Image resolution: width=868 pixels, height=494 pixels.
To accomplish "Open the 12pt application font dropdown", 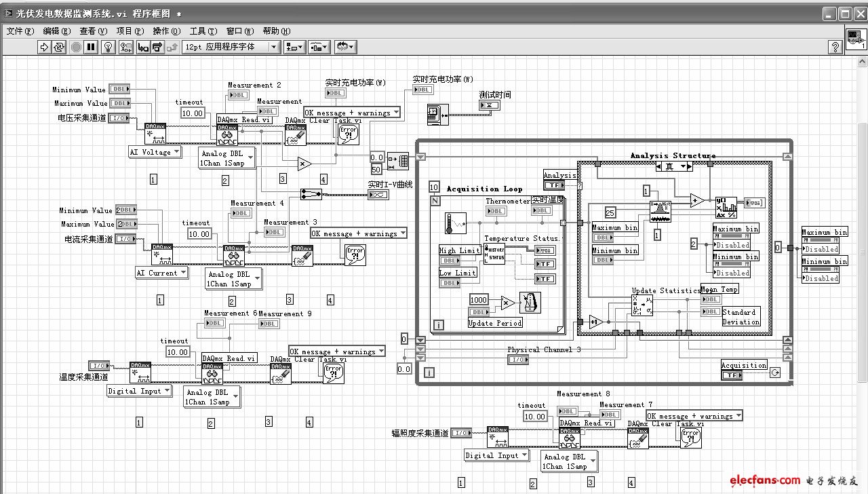I will coord(231,47).
